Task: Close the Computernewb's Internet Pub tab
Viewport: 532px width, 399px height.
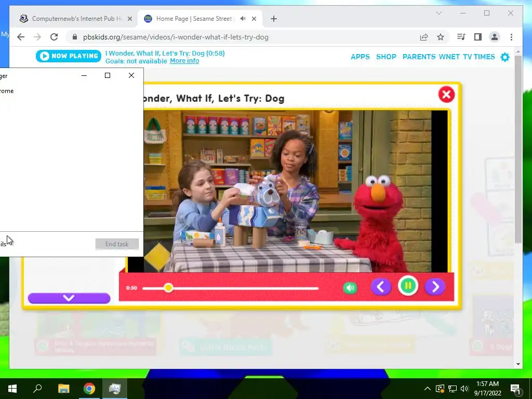Action: (x=129, y=19)
